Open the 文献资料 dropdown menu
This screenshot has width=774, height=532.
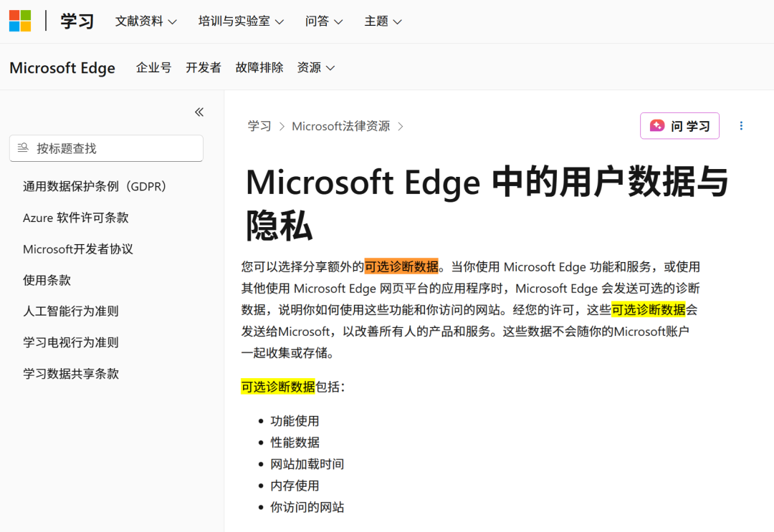click(145, 21)
